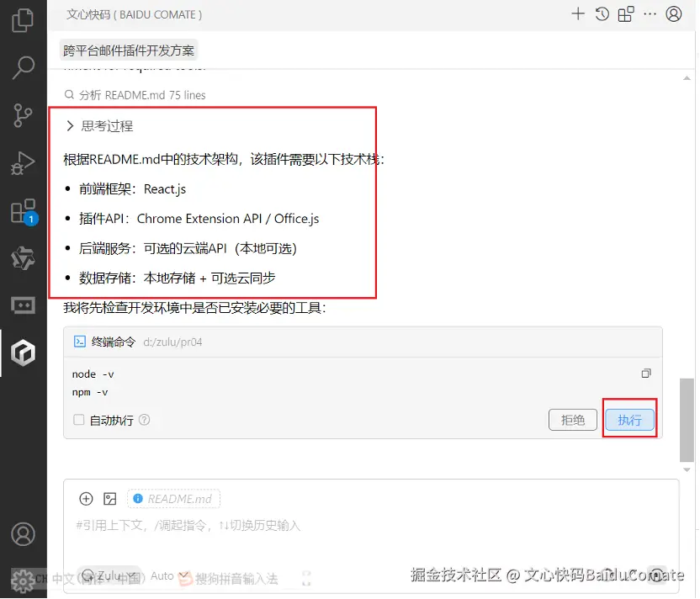Click the magnifier icon beside 分析 README.md
This screenshot has height=599, width=700.
[69, 94]
